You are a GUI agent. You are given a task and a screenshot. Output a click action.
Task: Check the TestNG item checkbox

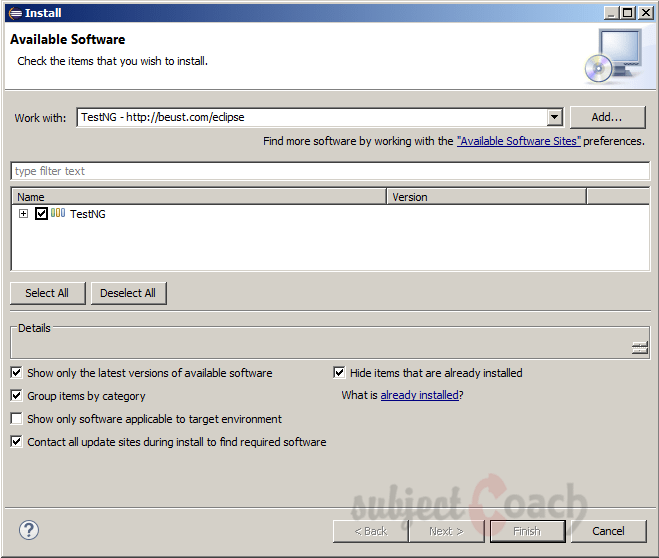coord(41,213)
